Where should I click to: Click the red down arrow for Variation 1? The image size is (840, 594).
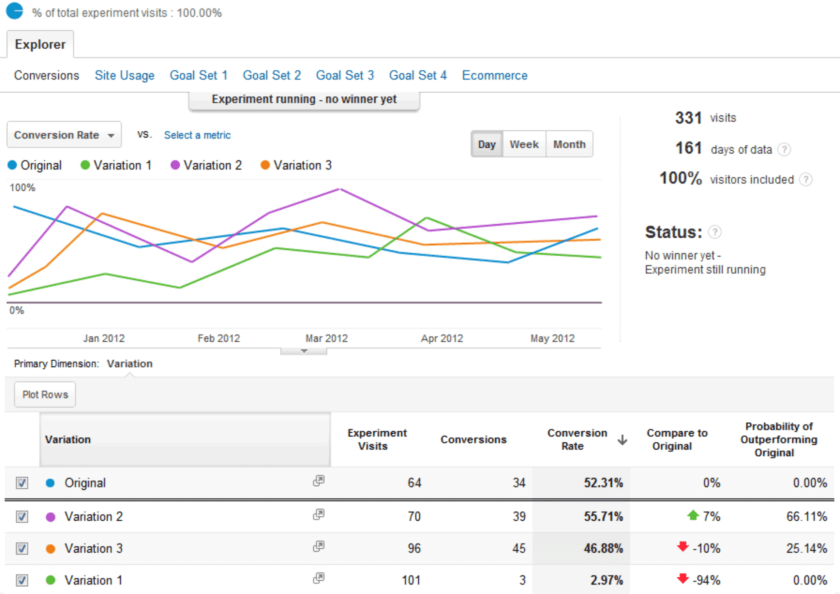[x=682, y=580]
